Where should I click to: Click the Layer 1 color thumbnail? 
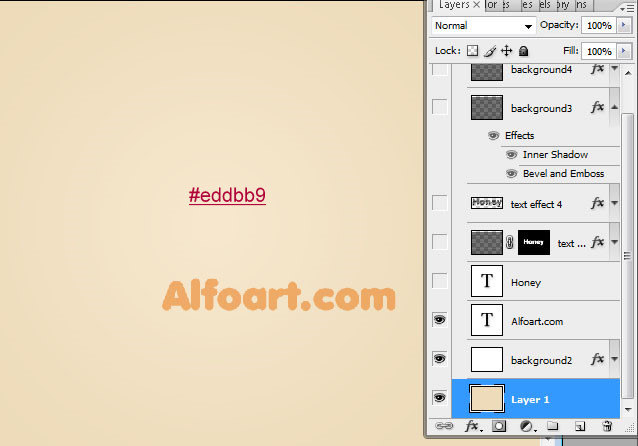pyautogui.click(x=487, y=399)
